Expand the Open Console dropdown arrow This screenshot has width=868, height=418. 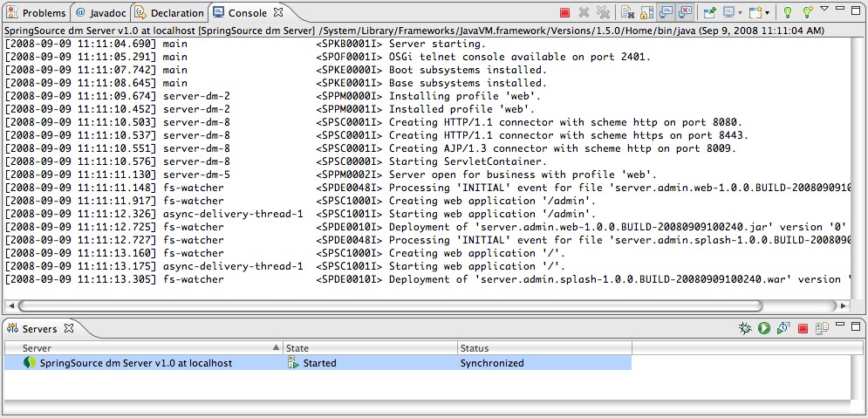768,13
